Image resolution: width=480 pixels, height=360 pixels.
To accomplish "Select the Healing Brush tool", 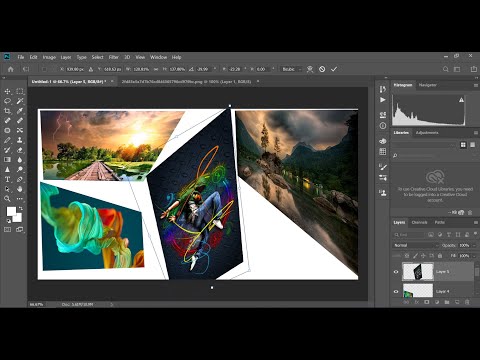I will [20, 120].
